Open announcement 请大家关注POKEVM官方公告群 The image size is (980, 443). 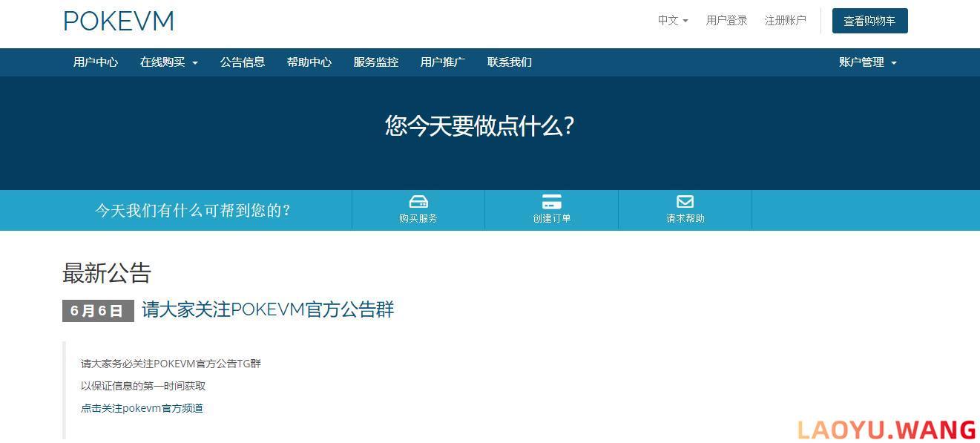[268, 309]
